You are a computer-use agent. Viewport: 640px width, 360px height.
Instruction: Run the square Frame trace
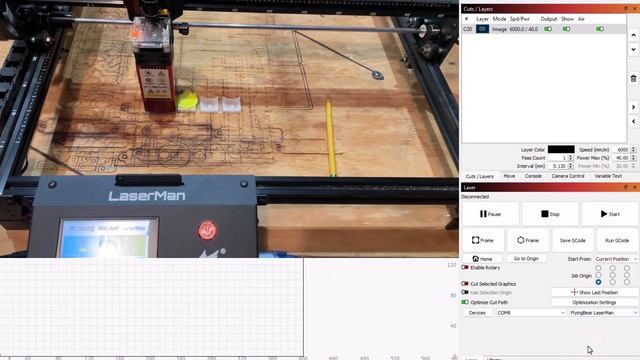(x=483, y=240)
